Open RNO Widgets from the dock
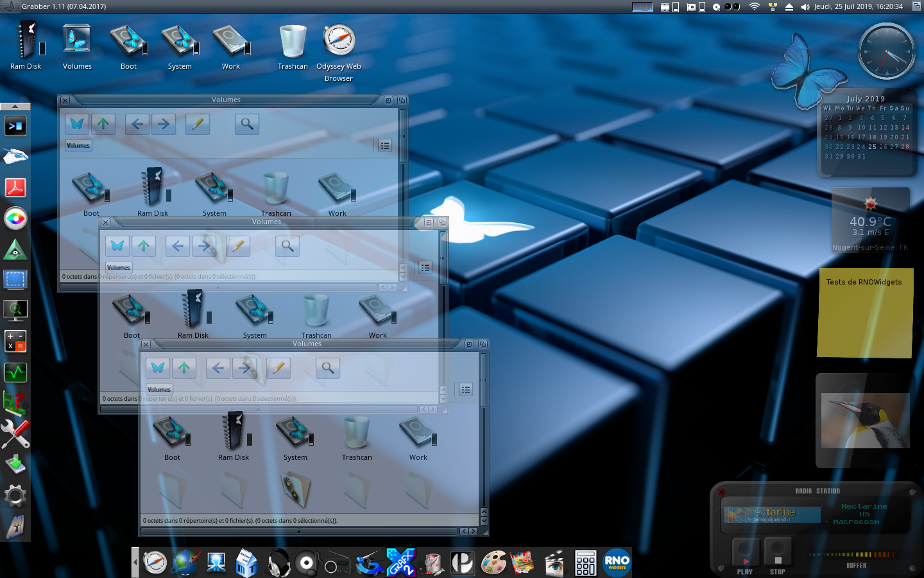 click(x=617, y=563)
